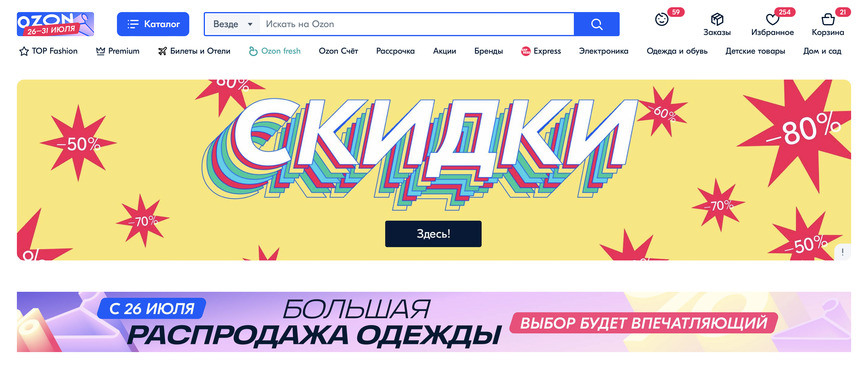This screenshot has height=378, width=868.
Task: Open the profile smiley face icon
Action: [x=662, y=20]
